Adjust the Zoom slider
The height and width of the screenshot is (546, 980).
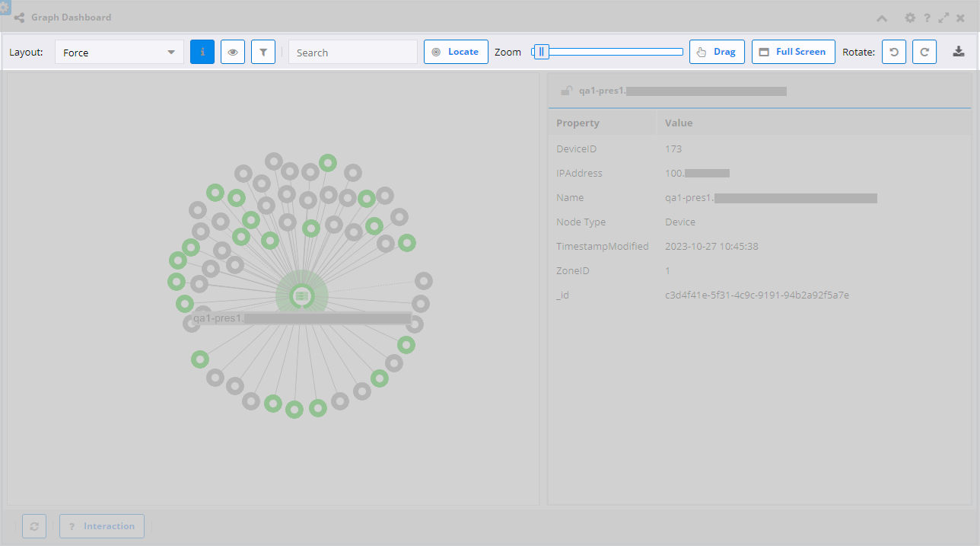click(x=542, y=51)
